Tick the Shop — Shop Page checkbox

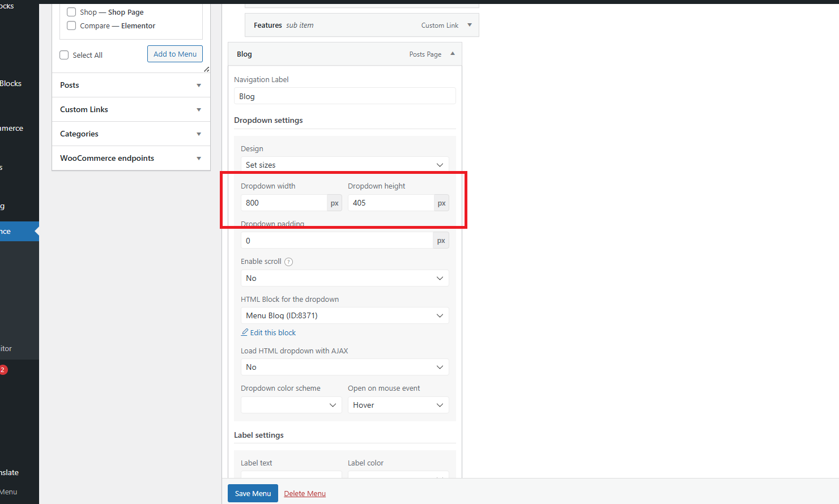(71, 12)
